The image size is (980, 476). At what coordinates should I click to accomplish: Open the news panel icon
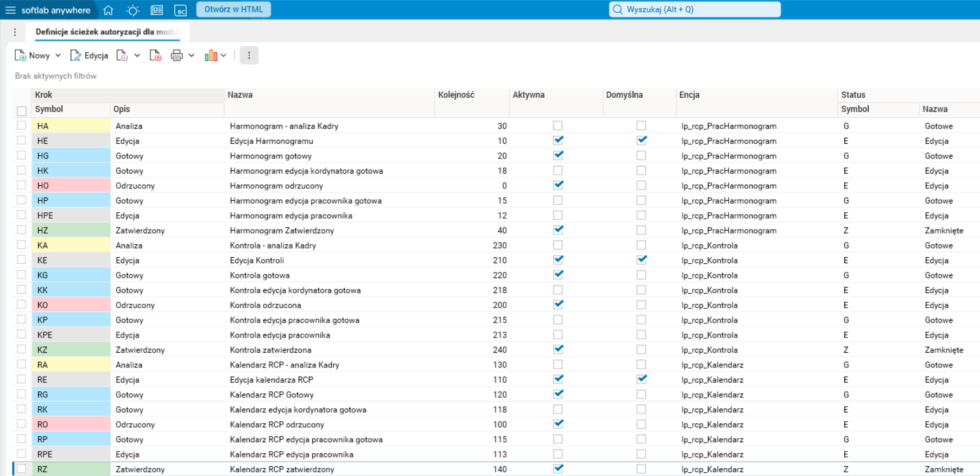(x=157, y=10)
